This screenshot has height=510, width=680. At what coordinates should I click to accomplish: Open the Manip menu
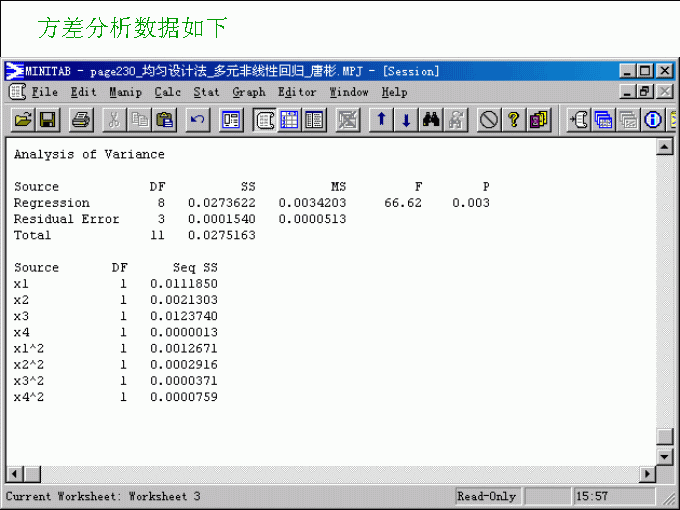click(125, 92)
